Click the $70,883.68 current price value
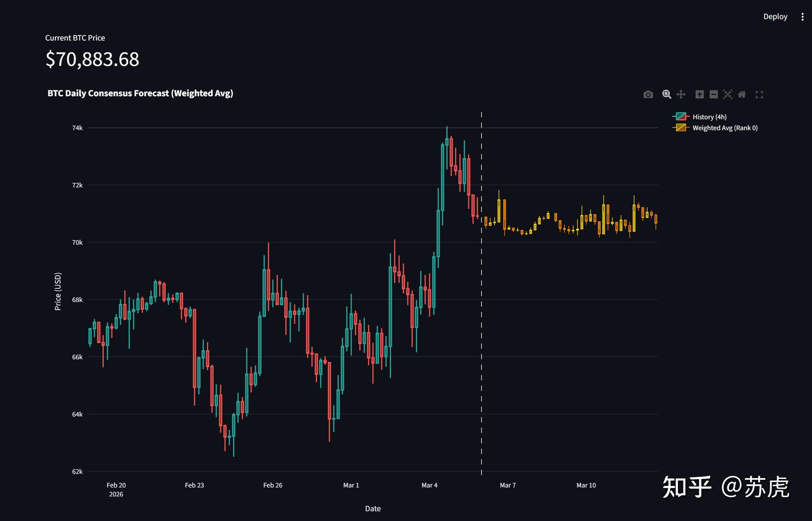 (x=92, y=59)
